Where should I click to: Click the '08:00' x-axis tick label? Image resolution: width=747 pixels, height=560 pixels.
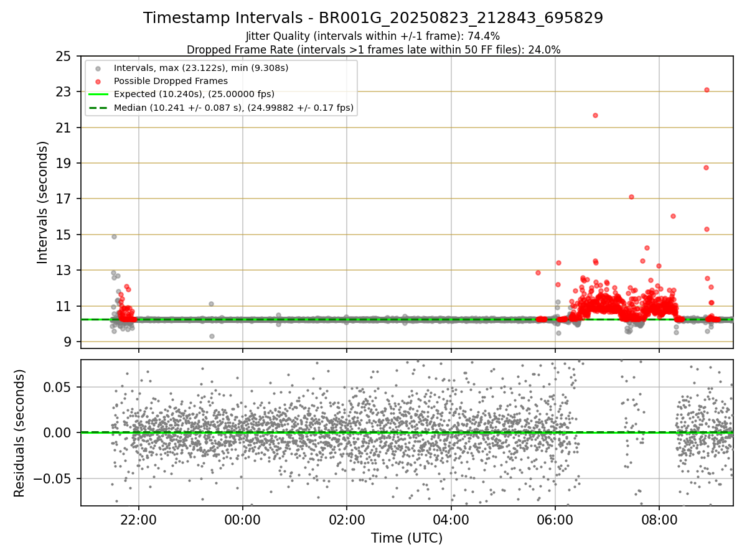659,519
